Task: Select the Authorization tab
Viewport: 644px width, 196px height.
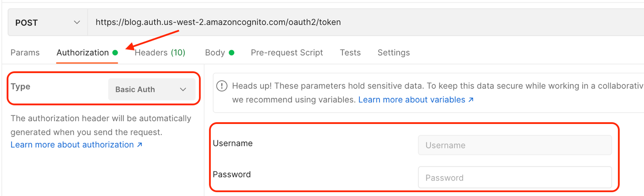Action: click(83, 53)
